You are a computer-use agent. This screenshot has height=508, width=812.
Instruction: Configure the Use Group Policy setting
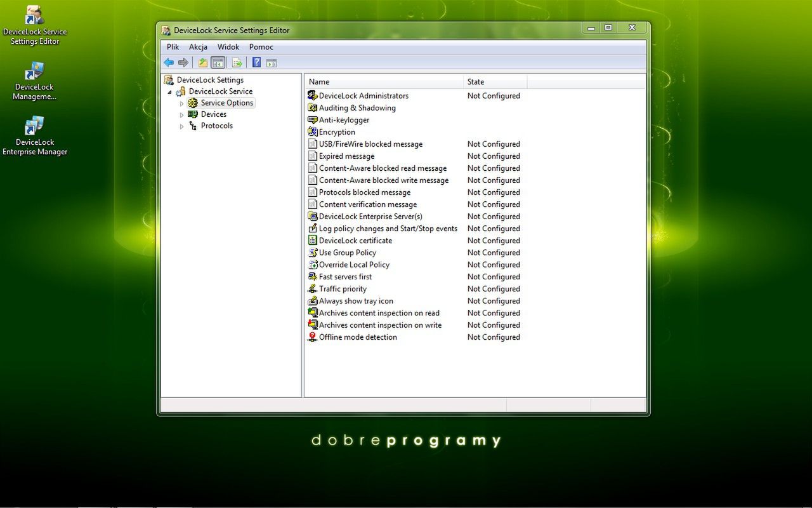click(346, 253)
